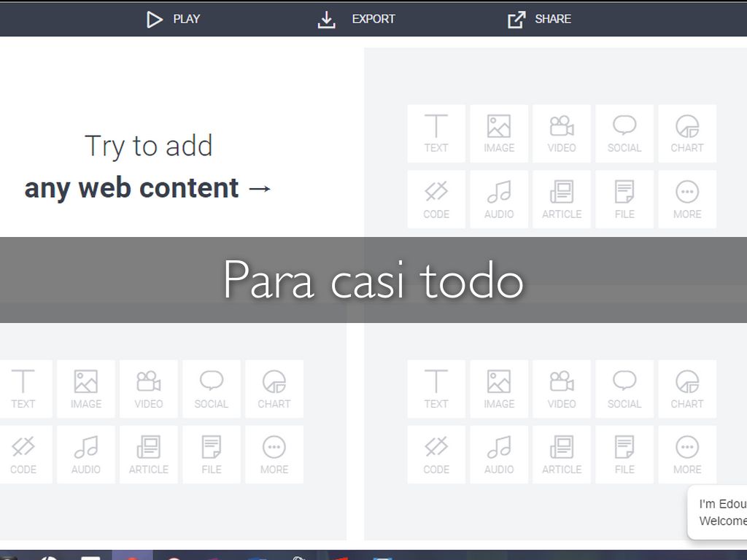Click SHARE in the top bar
747x560 pixels.
[540, 20]
